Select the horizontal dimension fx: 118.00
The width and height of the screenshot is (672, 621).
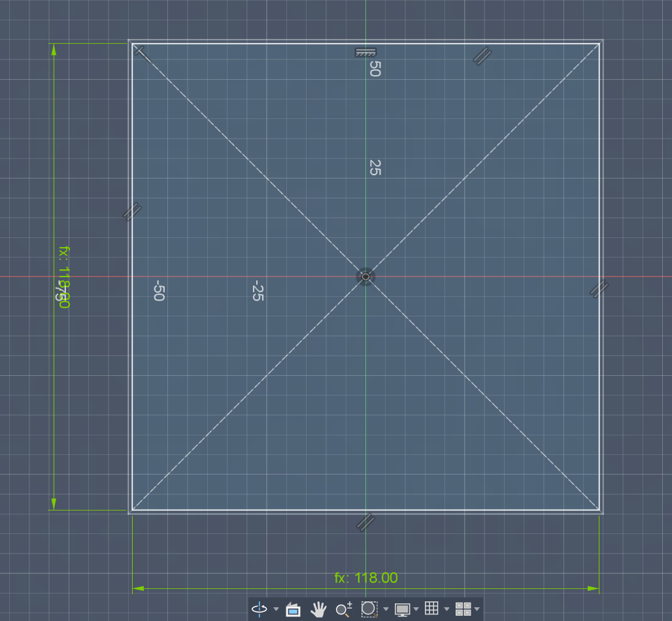pyautogui.click(x=366, y=578)
